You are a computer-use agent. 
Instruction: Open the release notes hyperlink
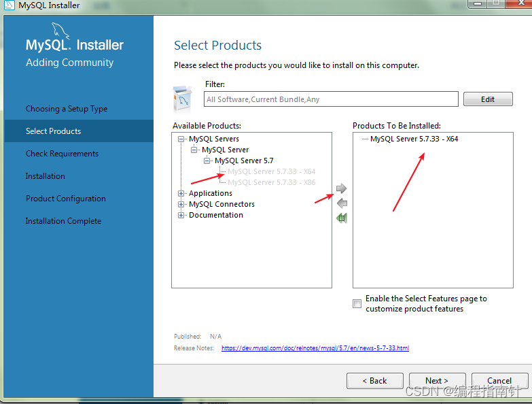315,348
